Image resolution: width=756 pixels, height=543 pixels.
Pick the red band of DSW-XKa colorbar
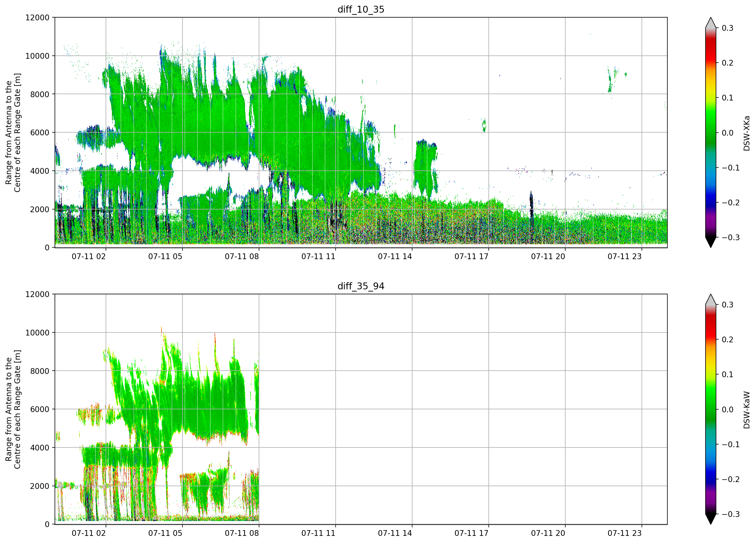point(711,49)
